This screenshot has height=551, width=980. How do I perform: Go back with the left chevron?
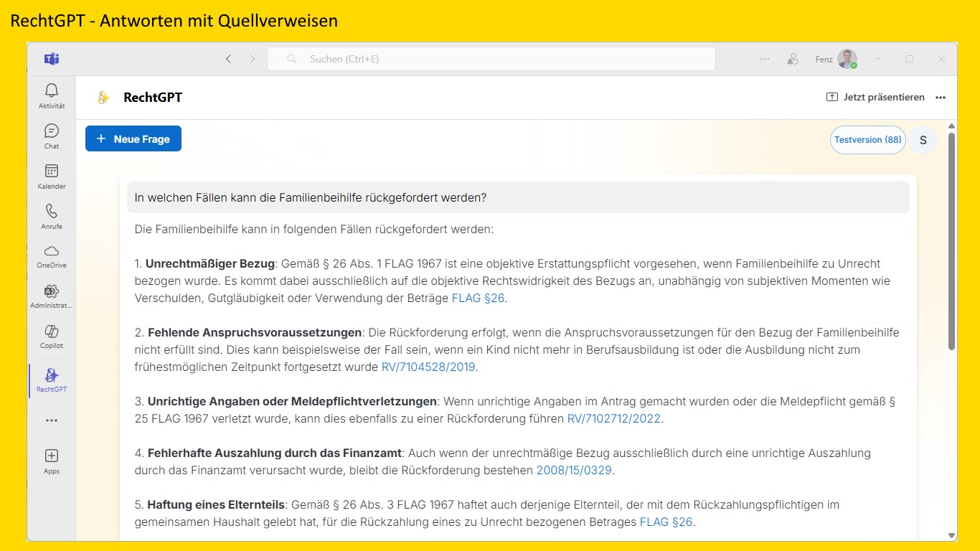(228, 59)
